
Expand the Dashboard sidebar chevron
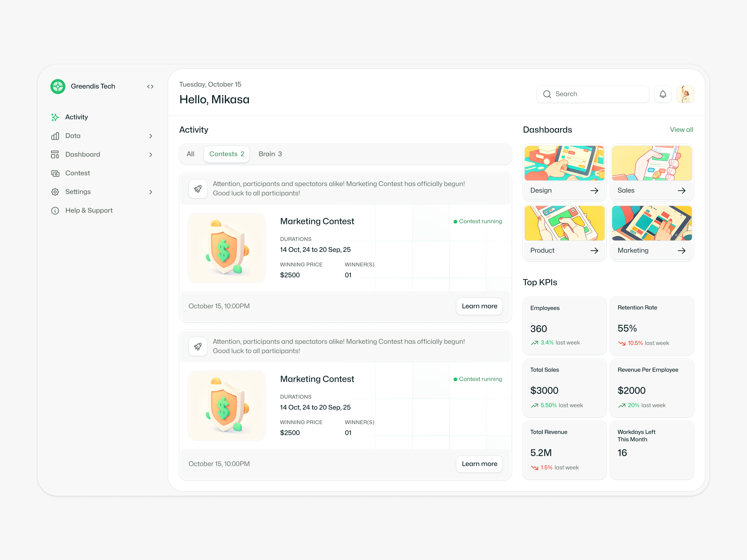tap(151, 155)
